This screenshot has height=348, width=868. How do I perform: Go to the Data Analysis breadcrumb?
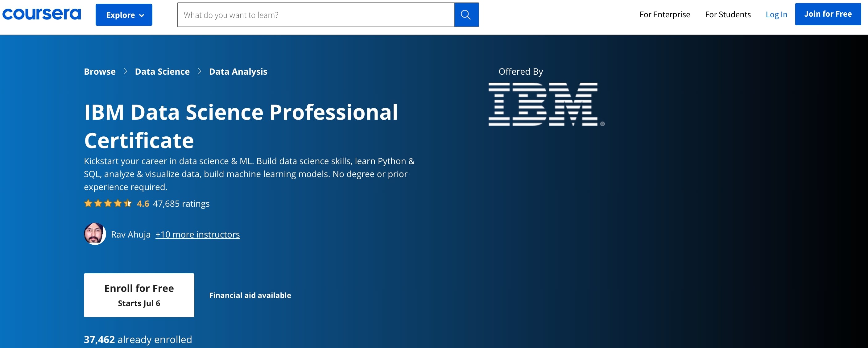238,71
